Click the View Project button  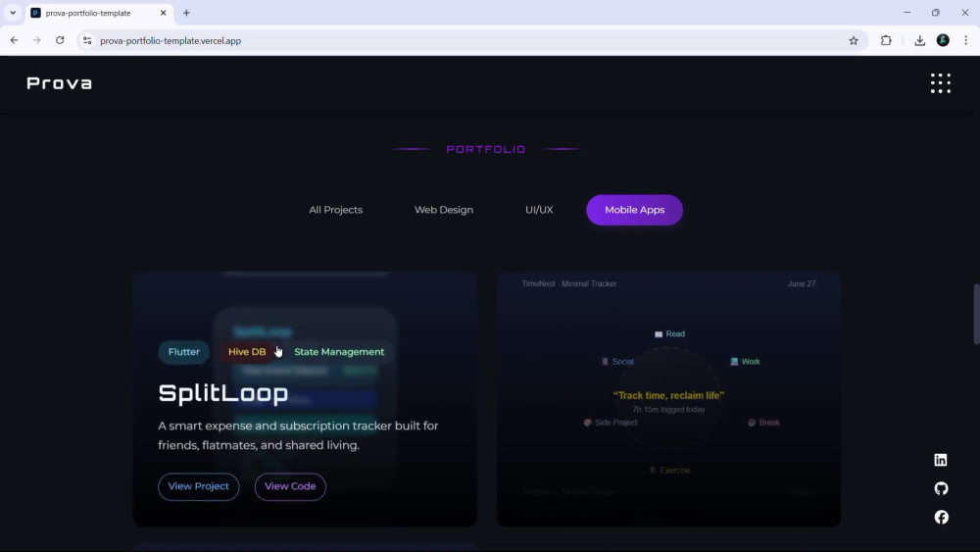pyautogui.click(x=198, y=486)
